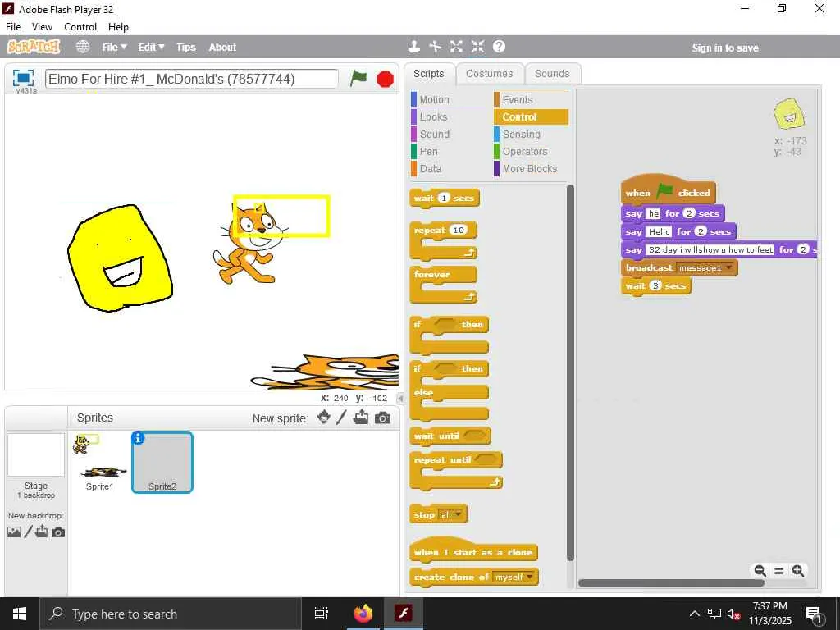Open Sprite2 info button

coord(138,438)
